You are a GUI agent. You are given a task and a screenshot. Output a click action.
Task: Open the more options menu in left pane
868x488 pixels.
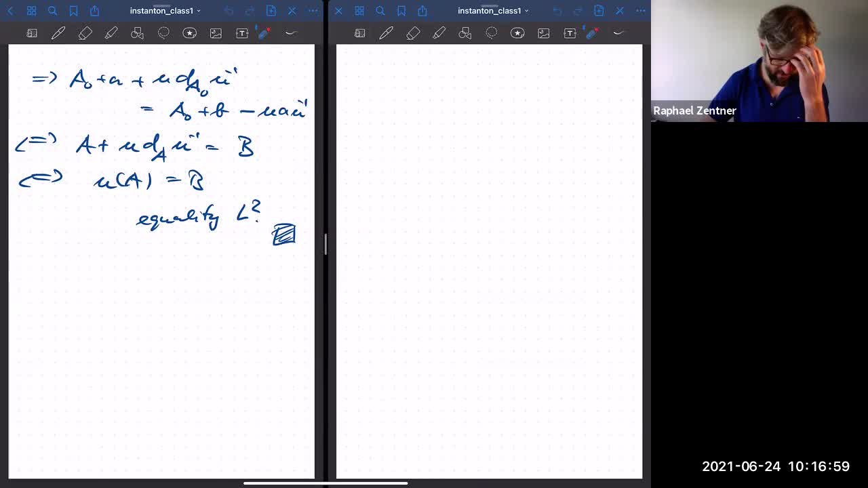313,11
